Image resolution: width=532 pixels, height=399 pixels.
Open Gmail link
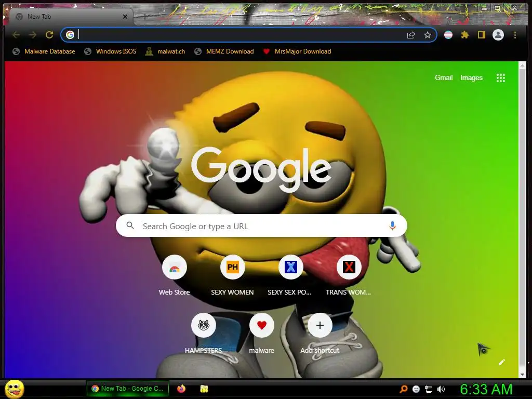click(444, 78)
